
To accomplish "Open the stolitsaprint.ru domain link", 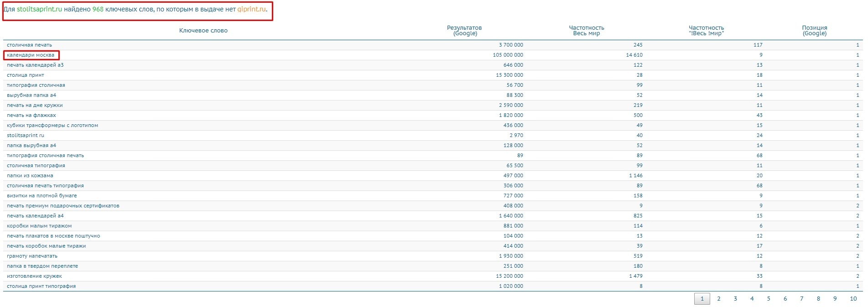I will coord(39,9).
